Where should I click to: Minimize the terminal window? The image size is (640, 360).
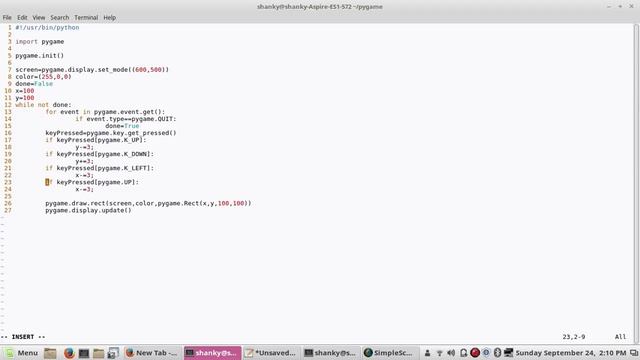point(609,7)
